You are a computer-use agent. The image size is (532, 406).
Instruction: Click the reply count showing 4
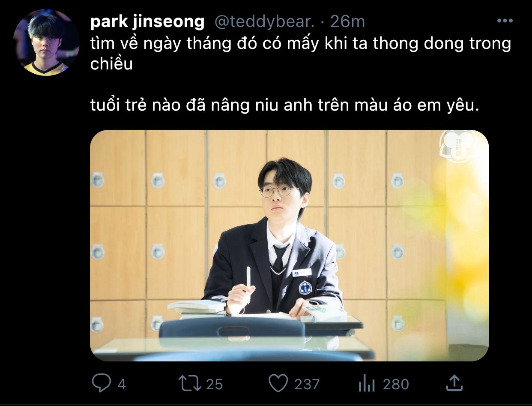(122, 384)
